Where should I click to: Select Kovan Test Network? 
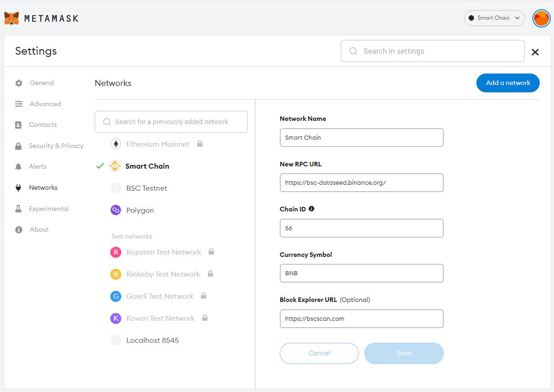[160, 318]
